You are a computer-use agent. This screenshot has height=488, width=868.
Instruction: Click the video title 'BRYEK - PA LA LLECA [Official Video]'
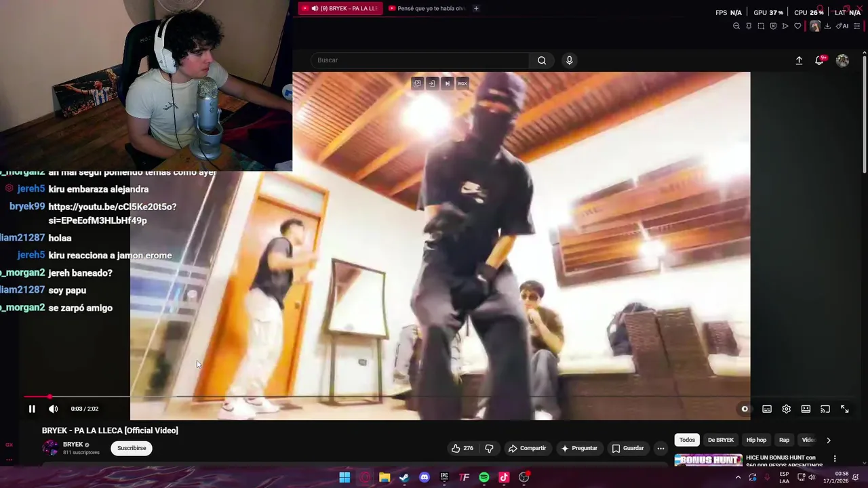pyautogui.click(x=110, y=430)
